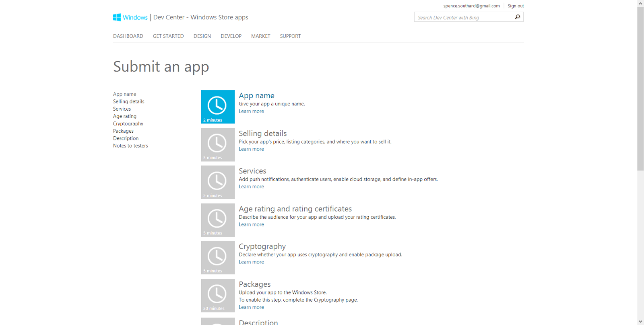Select Selling details in the sidebar
644x325 pixels.
click(x=129, y=101)
